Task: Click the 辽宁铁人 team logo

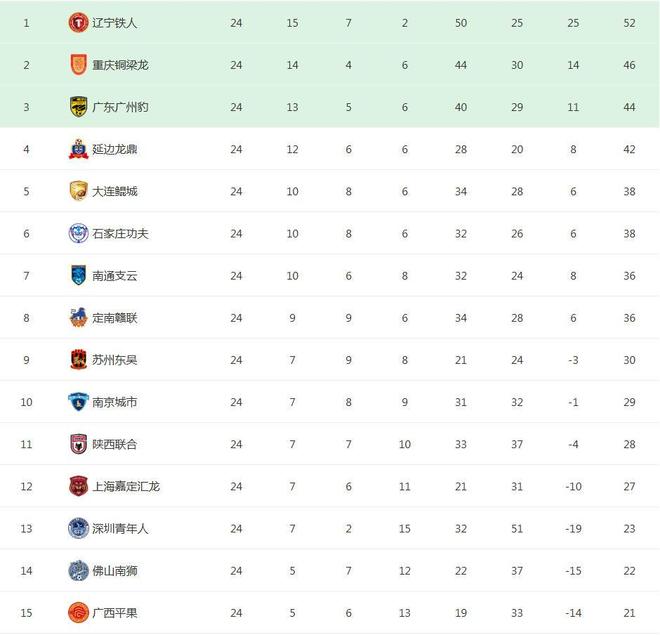Action: pos(78,23)
